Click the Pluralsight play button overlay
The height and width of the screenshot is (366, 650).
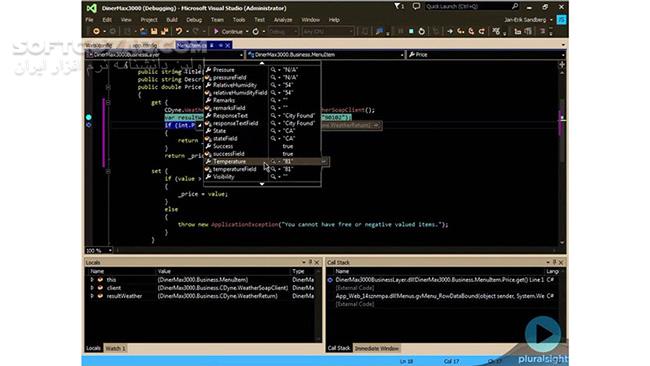[543, 334]
